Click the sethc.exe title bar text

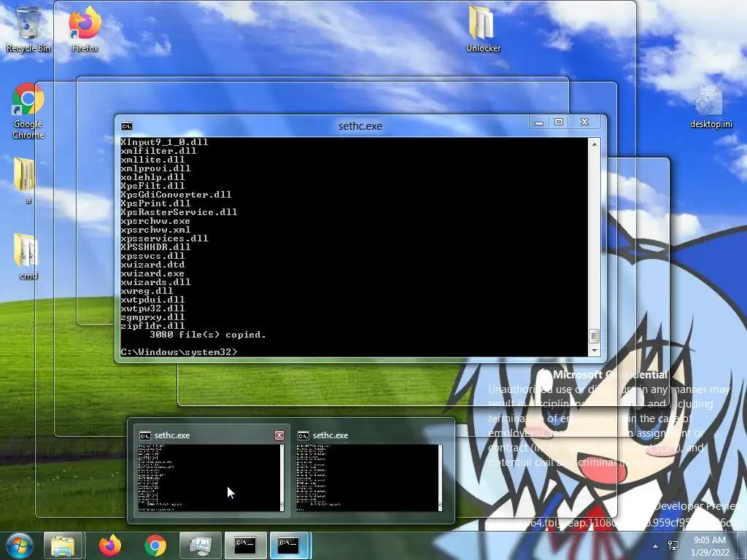pos(360,126)
